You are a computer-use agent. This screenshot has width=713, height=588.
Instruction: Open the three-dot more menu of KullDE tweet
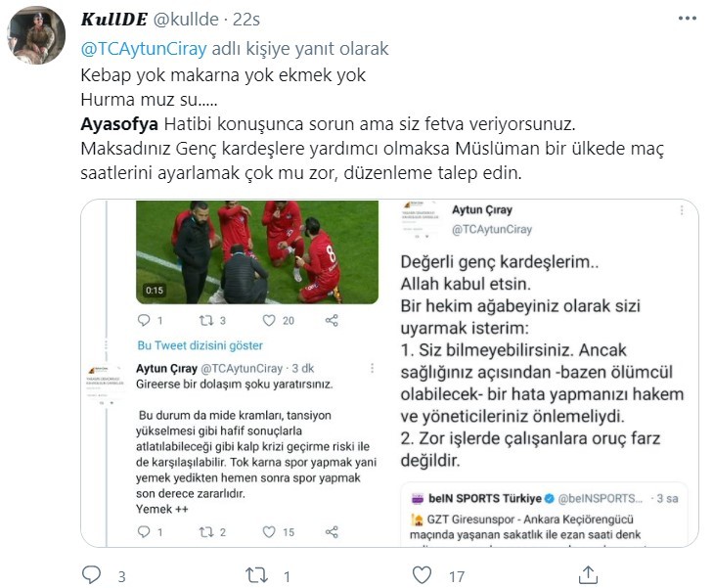687,19
